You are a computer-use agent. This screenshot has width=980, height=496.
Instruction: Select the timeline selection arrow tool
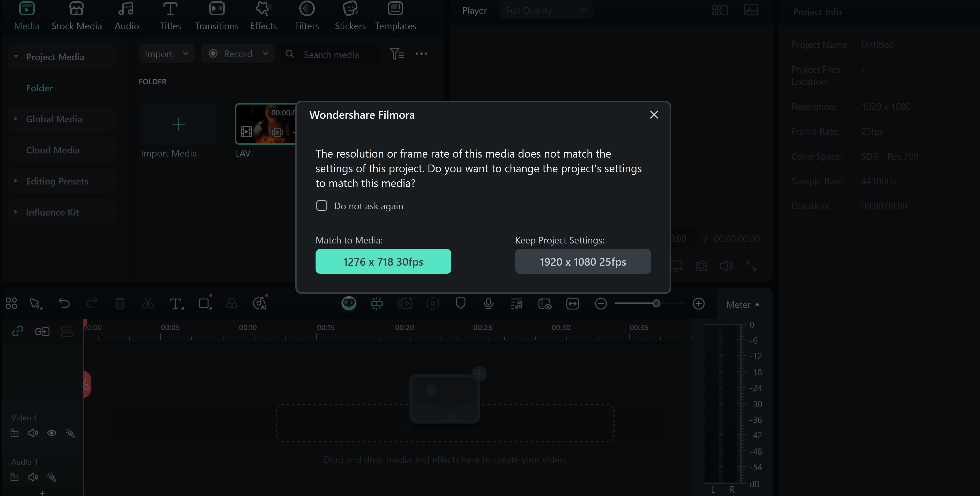coord(36,303)
